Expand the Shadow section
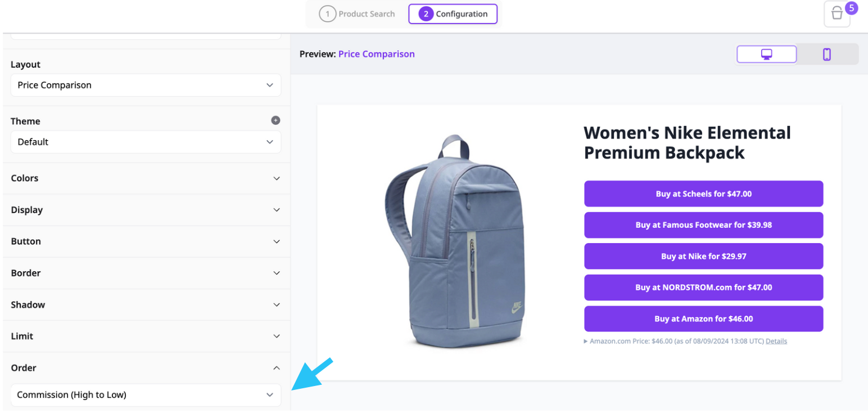Viewport: 868px width, 413px height. (146, 304)
